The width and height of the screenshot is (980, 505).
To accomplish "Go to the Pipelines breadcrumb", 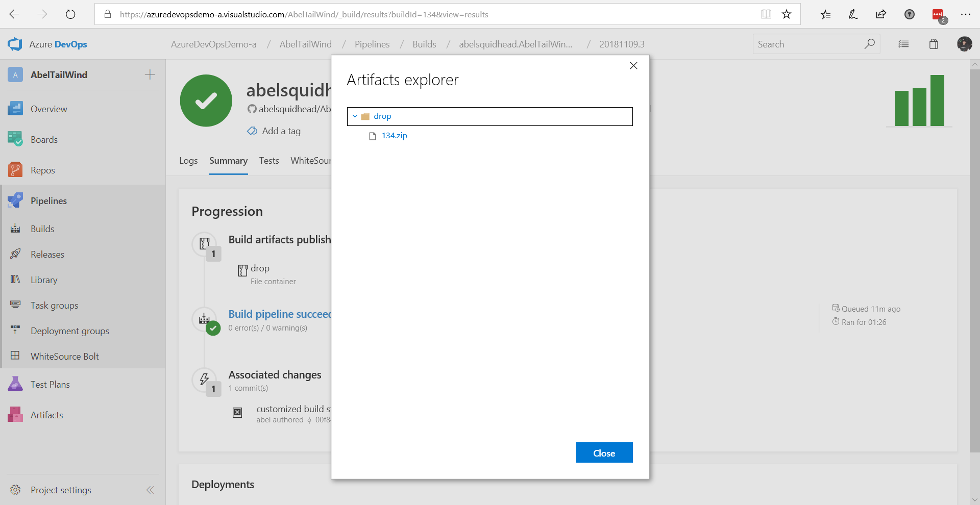I will (372, 44).
